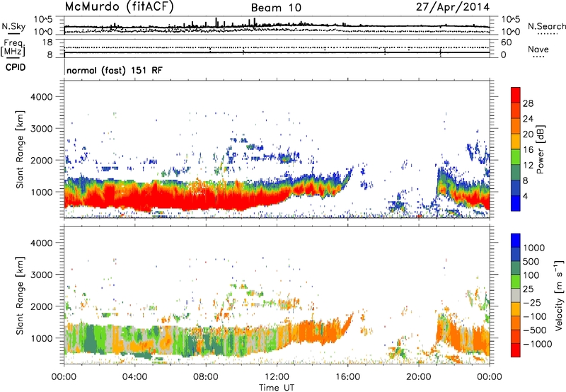Click the "16:00" time axis label
Viewport: 566px width, 392px height.
(347, 377)
